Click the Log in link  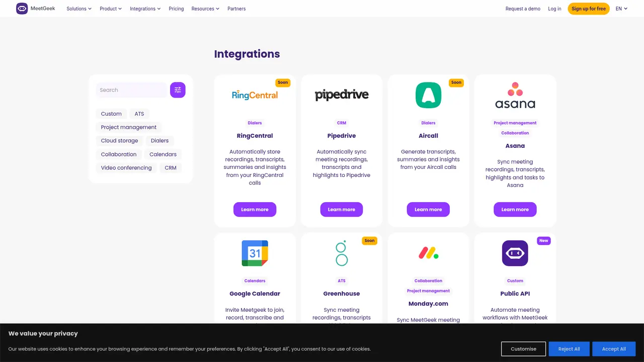(x=554, y=9)
